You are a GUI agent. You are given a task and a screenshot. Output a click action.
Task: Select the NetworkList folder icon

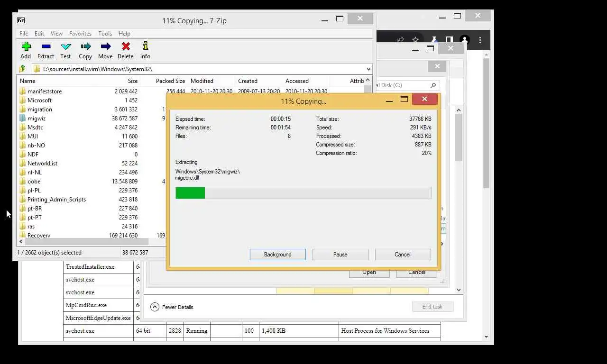pyautogui.click(x=23, y=163)
